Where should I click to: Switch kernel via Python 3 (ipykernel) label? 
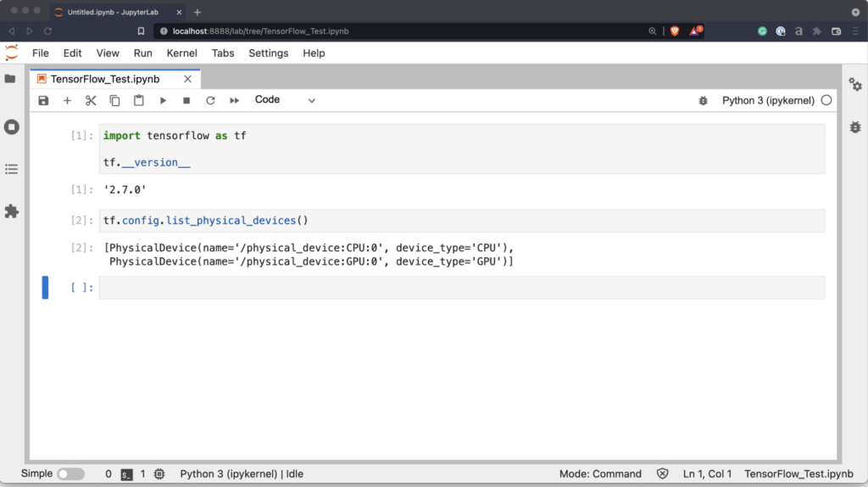(768, 100)
